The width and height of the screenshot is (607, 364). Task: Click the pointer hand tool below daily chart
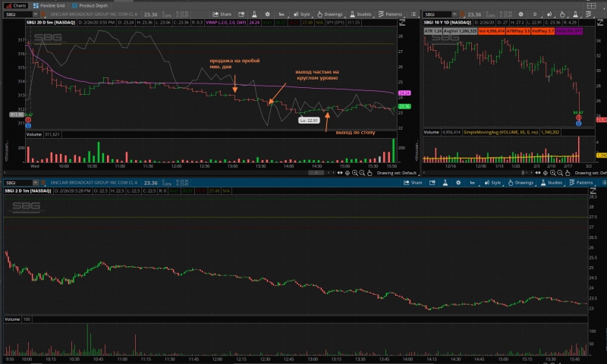pos(568,173)
